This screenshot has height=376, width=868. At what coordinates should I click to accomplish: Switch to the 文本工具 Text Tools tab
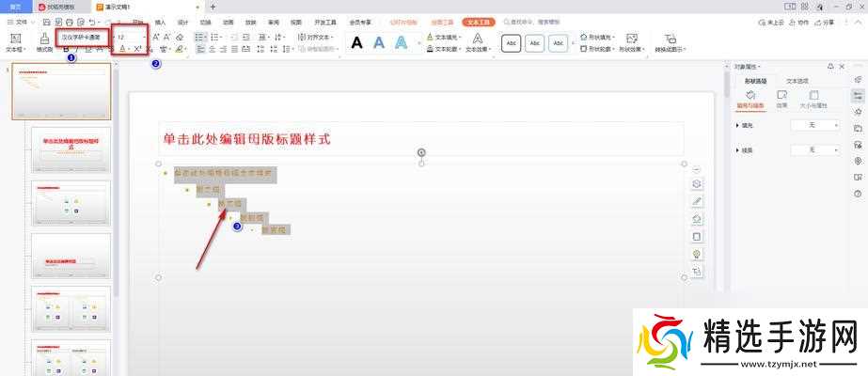tap(479, 23)
